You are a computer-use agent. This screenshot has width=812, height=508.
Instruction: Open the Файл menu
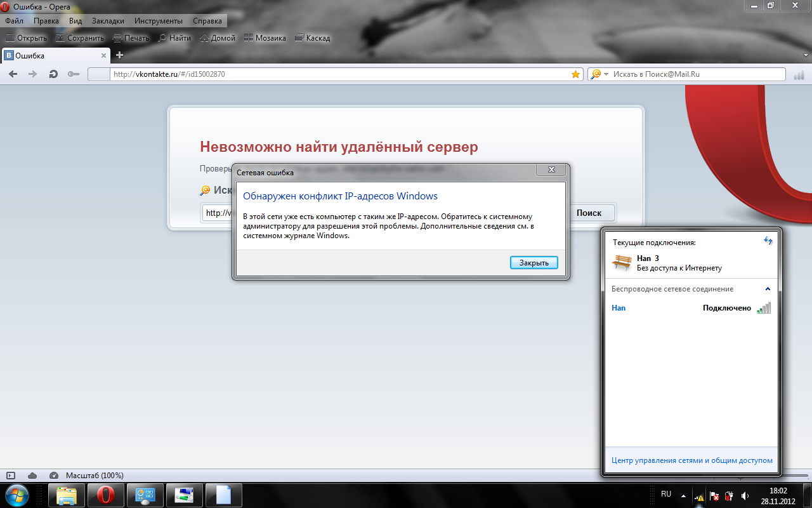point(14,21)
